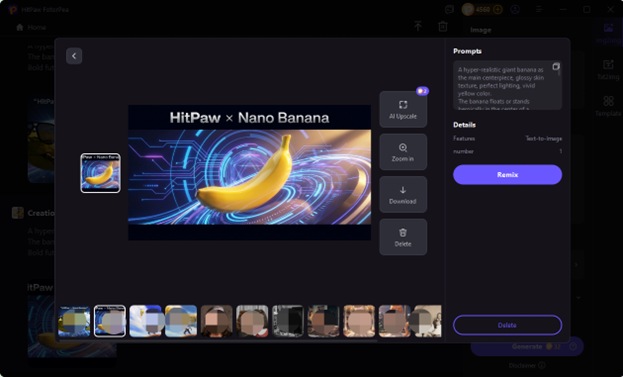Open the hamburger menu in title bar

539,10
